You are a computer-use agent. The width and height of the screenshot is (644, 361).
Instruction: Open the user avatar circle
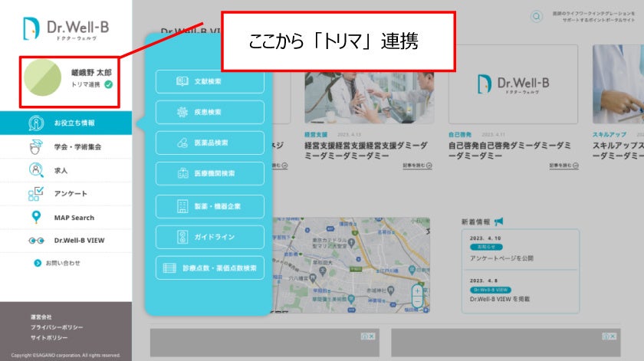tap(43, 77)
